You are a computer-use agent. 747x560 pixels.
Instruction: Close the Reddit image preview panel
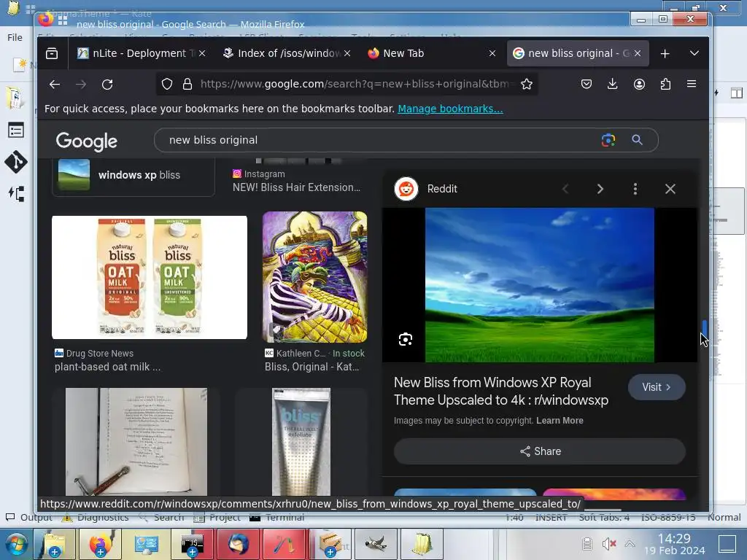pos(670,189)
